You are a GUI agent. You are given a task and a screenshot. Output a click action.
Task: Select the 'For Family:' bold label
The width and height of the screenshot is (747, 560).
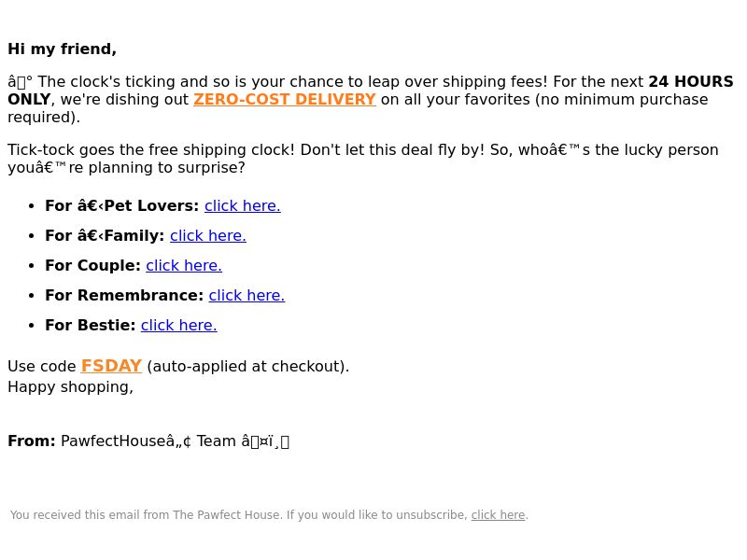tap(105, 236)
